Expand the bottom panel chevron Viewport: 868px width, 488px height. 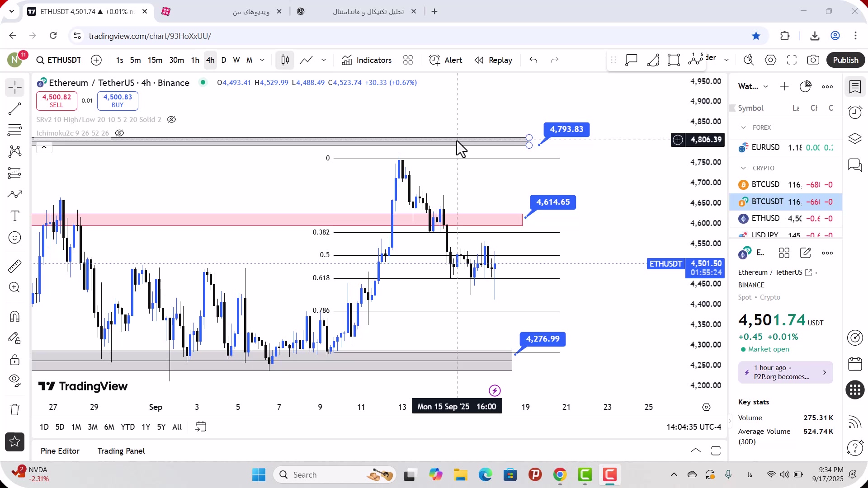point(696,450)
